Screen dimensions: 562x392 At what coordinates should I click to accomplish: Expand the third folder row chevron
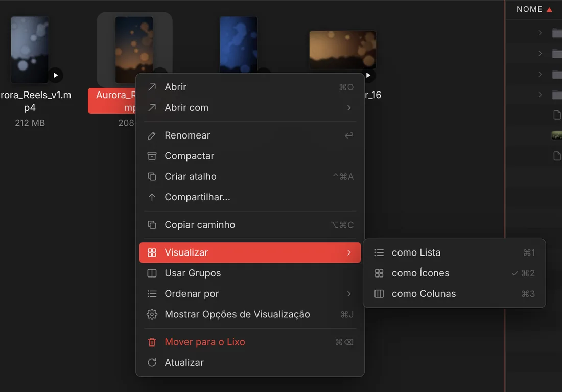[540, 74]
